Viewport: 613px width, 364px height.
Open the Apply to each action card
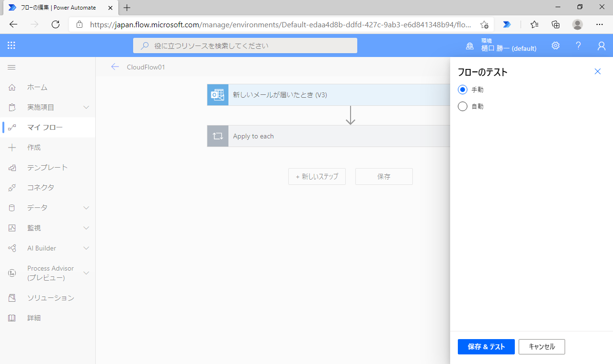tap(329, 136)
